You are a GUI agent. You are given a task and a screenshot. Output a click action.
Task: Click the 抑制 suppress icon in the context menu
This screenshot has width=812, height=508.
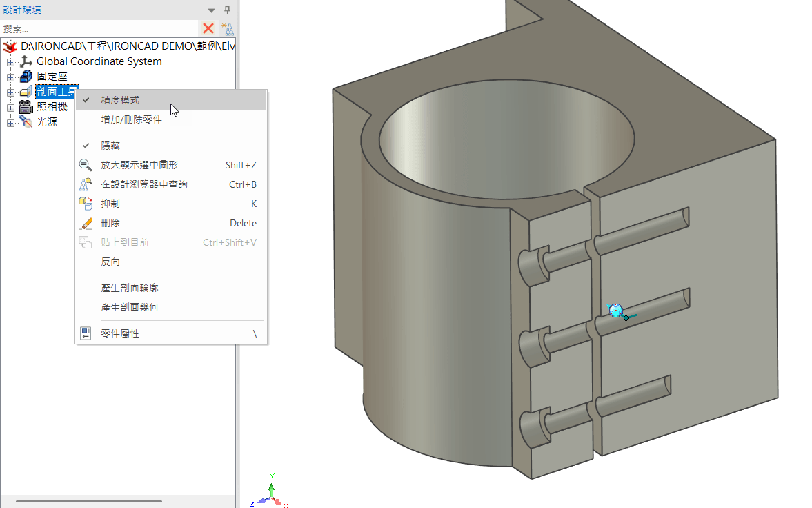click(x=86, y=204)
